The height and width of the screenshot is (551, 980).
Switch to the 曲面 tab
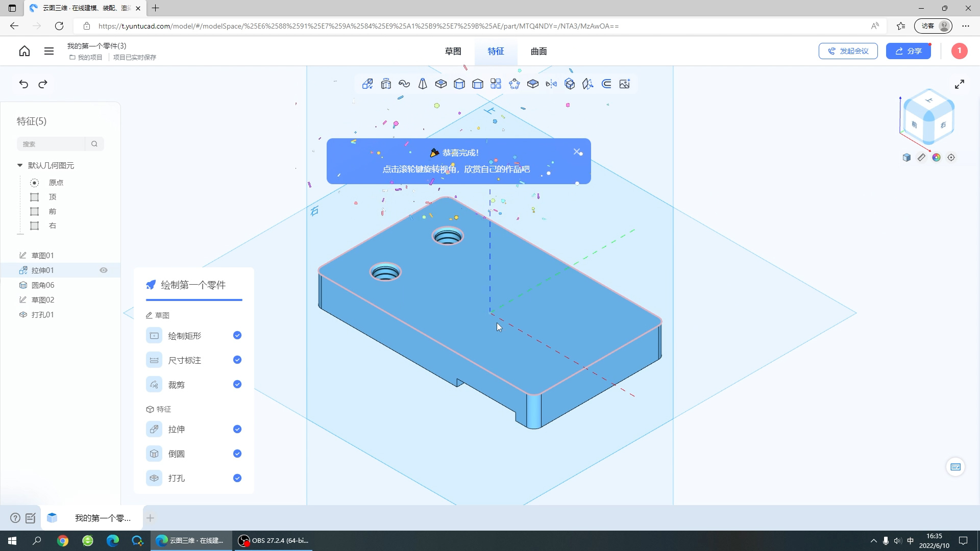click(538, 51)
